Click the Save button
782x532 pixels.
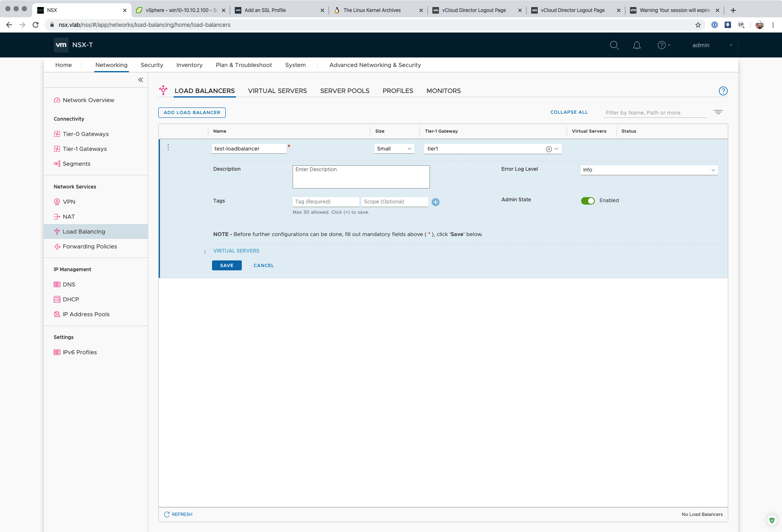[226, 265]
